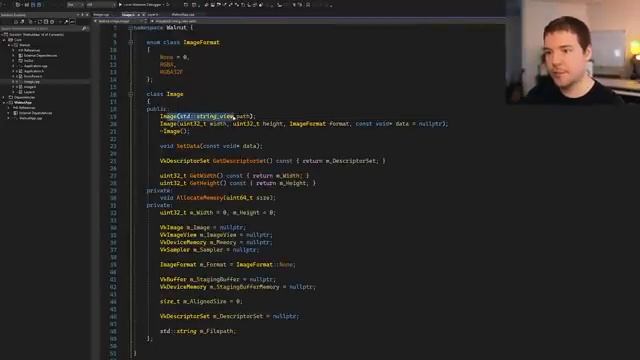Open the solution configuration dropdown in toolbar
This screenshot has width=640, height=360.
coord(75,5)
